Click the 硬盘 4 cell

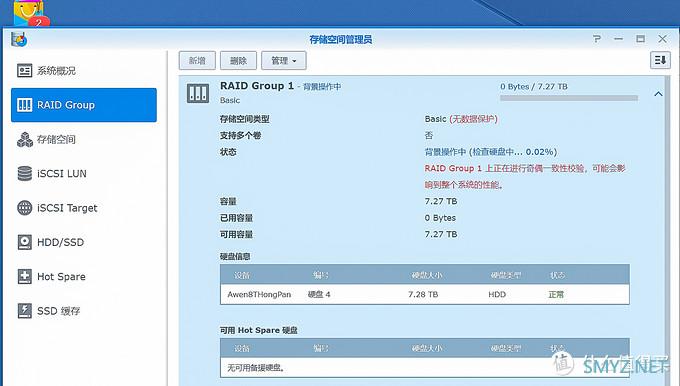319,294
